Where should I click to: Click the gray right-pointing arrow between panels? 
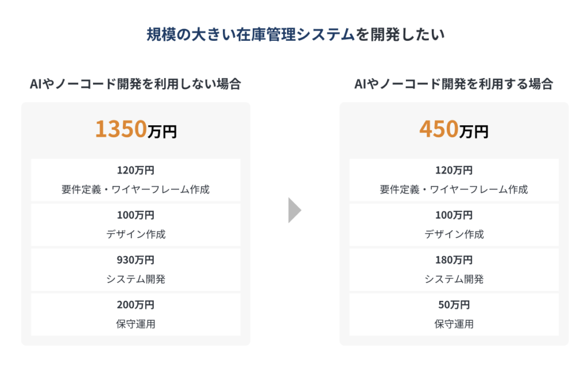pyautogui.click(x=295, y=211)
